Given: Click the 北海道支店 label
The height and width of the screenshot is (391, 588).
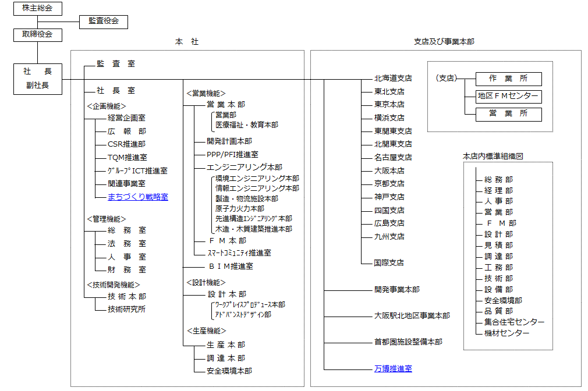Looking at the screenshot, I should click(x=393, y=78).
